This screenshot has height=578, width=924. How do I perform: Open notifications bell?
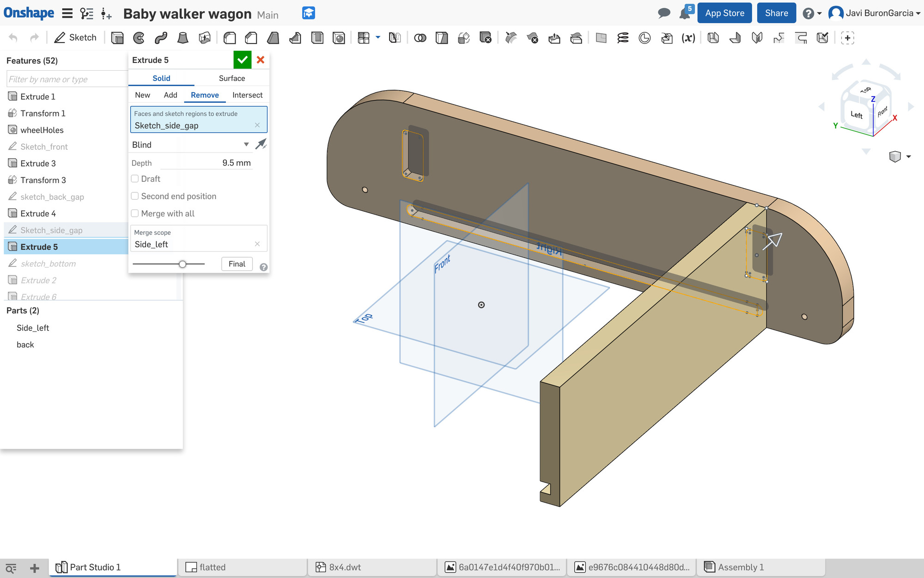685,13
